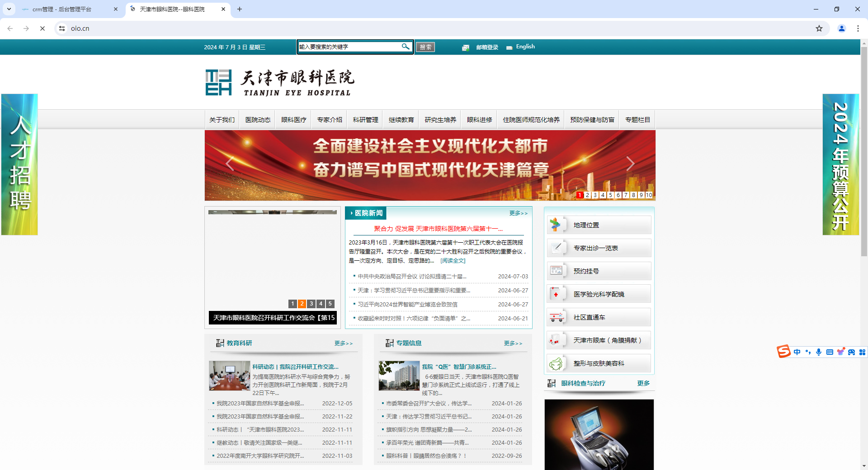Image resolution: width=868 pixels, height=470 pixels.
Task: Select photo slideshow page 3
Action: 311,304
